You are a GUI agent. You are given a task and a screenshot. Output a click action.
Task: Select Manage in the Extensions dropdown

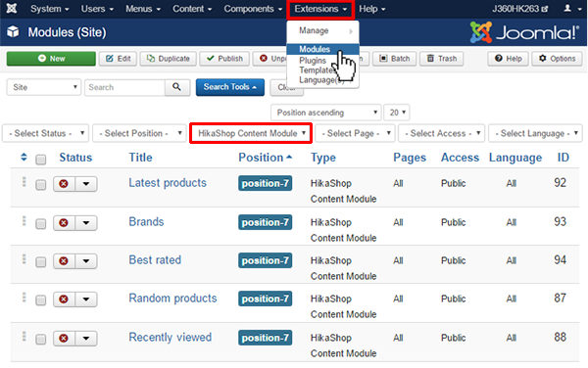(x=322, y=30)
